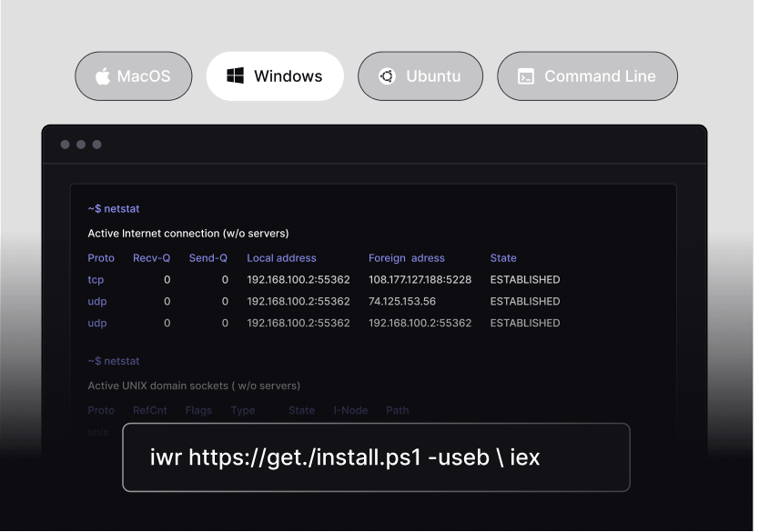
Task: Click 'Active Internet connection (w/o servers)' text
Action: [188, 233]
